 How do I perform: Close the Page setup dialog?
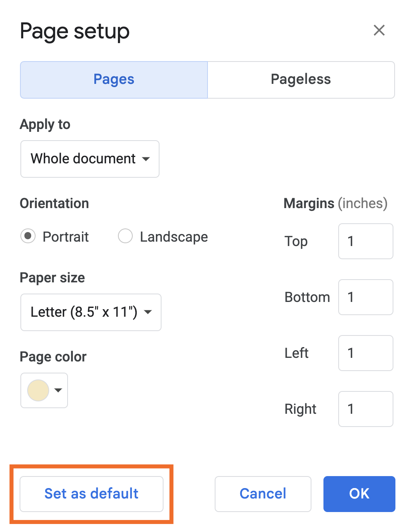(x=379, y=30)
